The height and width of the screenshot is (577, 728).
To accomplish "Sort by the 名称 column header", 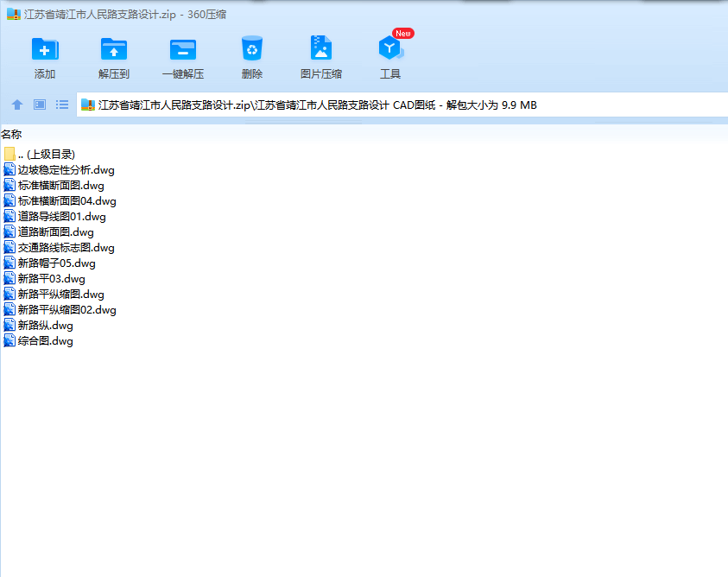I will click(x=11, y=135).
